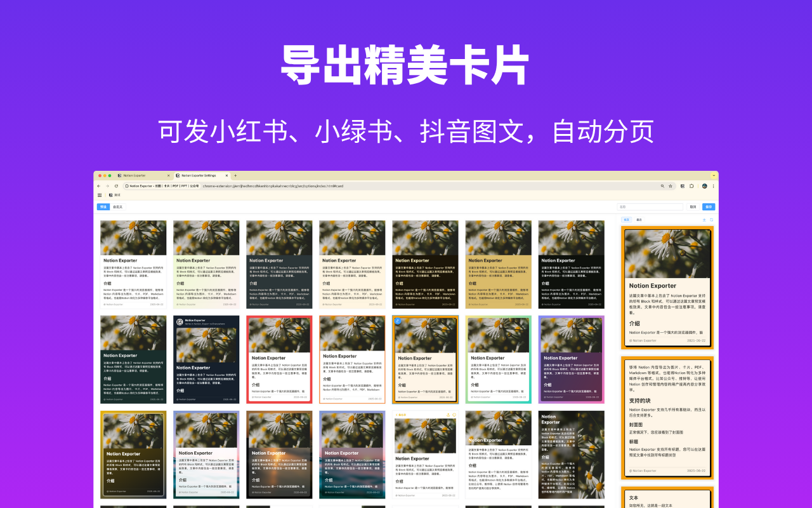Click the blue 保存 save button

click(709, 206)
